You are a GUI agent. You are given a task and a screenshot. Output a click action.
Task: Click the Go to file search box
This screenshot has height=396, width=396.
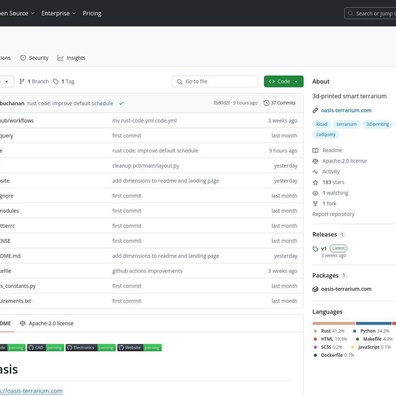tap(215, 81)
